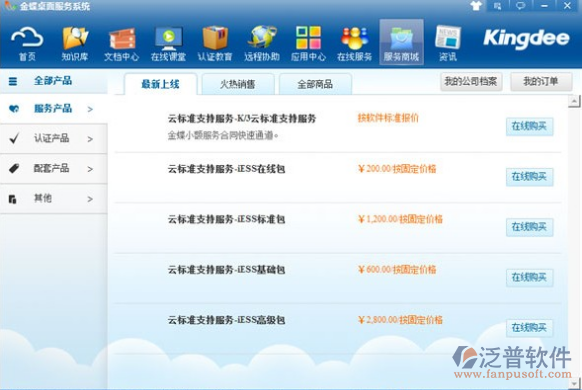
Task: Open the 文档中心 document center icon
Action: [121, 43]
